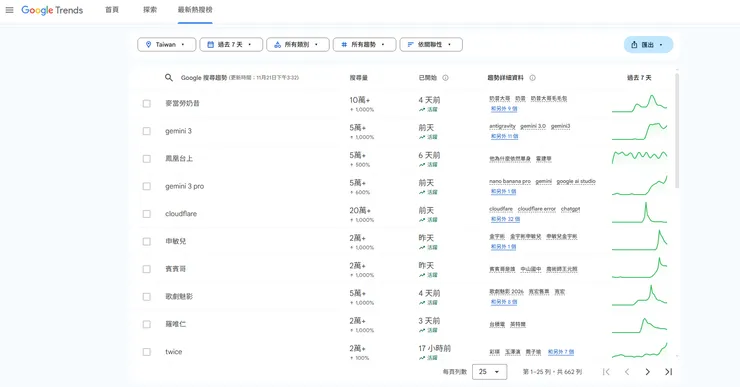Select the checkbox for twice
The height and width of the screenshot is (387, 740).
coord(147,352)
